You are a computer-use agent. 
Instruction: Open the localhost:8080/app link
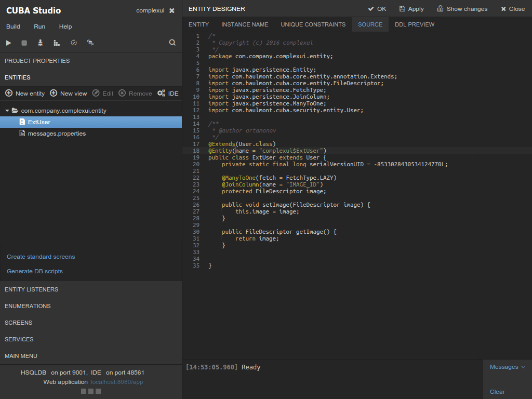117,382
